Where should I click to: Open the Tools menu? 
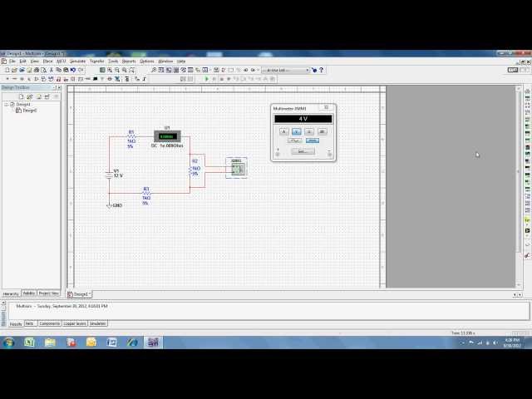(x=113, y=62)
